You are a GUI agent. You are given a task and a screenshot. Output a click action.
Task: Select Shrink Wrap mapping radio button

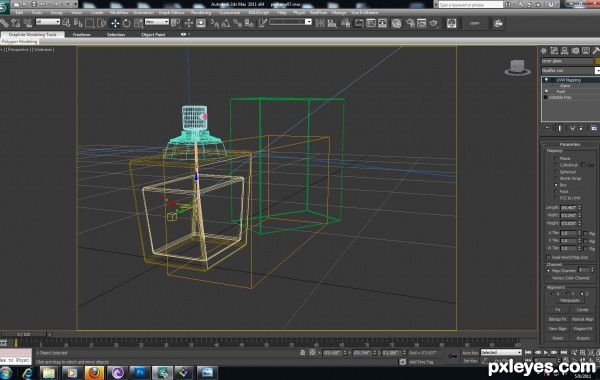click(556, 178)
